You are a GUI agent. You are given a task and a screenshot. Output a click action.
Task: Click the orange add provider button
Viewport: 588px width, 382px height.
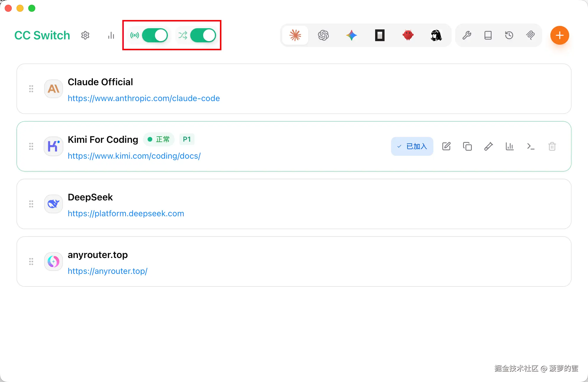pyautogui.click(x=559, y=35)
